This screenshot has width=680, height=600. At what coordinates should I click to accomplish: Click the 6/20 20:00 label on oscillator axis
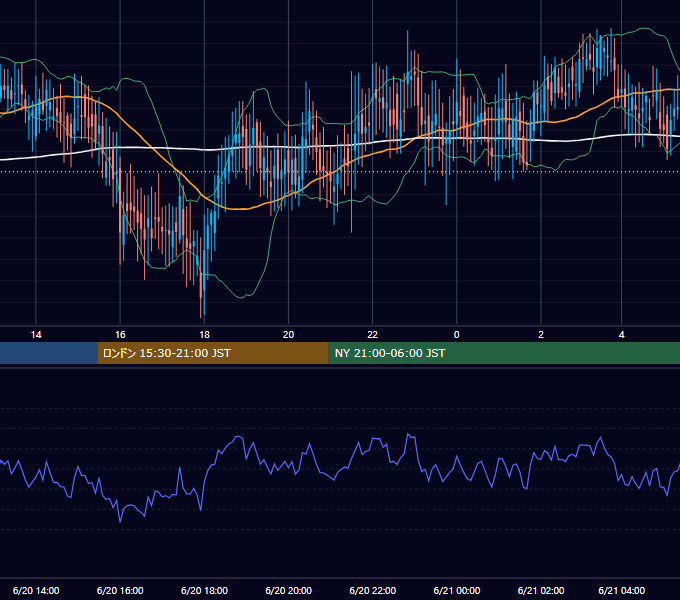pos(288,590)
